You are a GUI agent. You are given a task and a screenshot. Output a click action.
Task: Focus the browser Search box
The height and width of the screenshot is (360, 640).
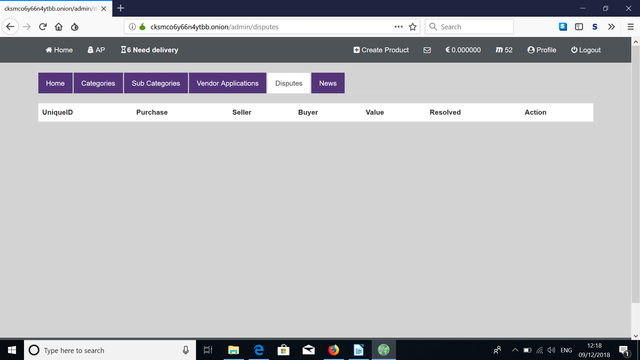point(469,27)
